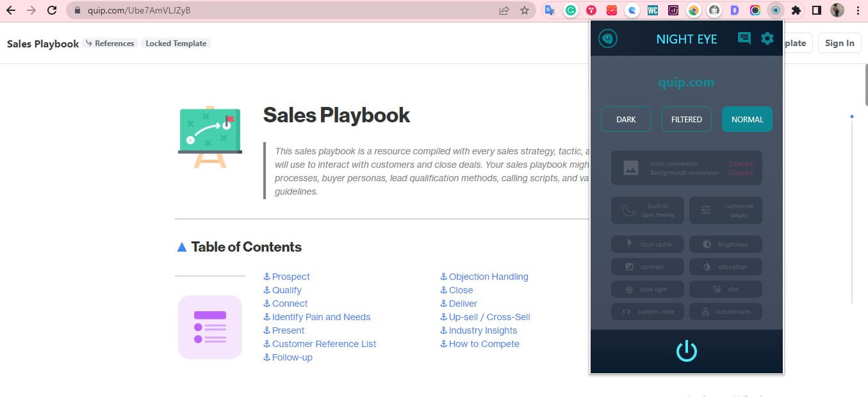Open the Night Eye chat feedback icon
Viewport: 868px width, 397px height.
tap(744, 38)
